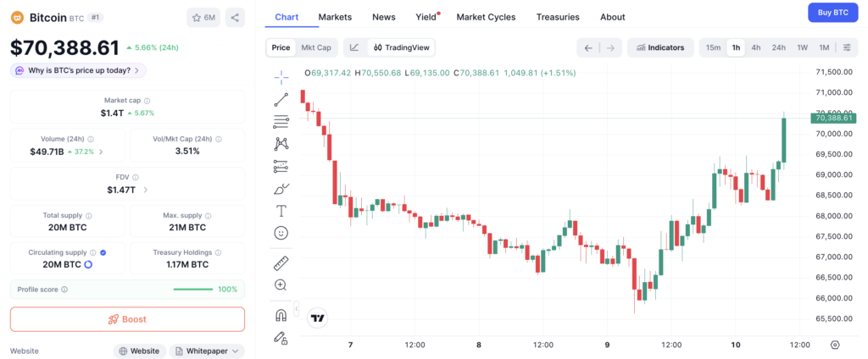Viewport: 868px width, 359px height.
Task: Switch chart view to Mkt Cap
Action: point(316,47)
